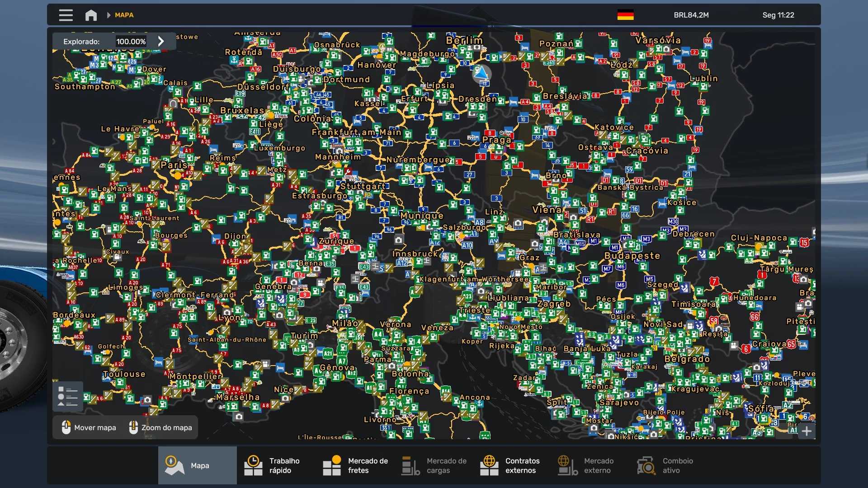Open the map legend list icon
This screenshot has width=868, height=488.
point(68,396)
